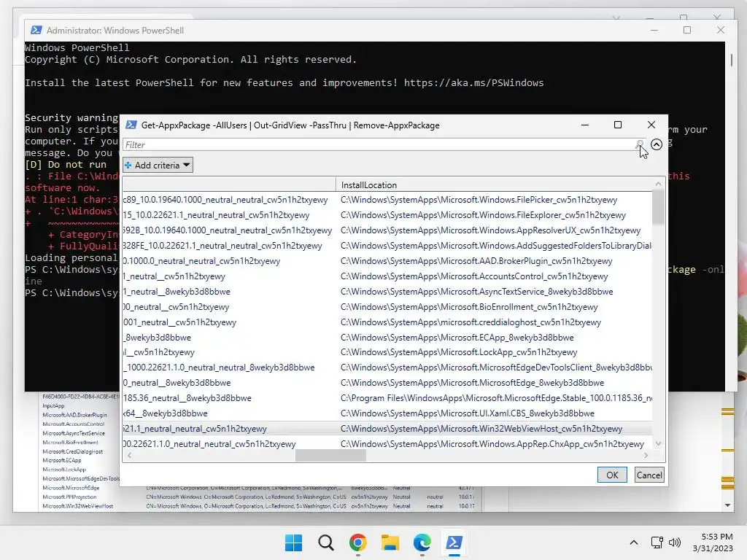Click the OK button in the grid view dialog
Image resolution: width=747 pixels, height=560 pixels.
pos(612,475)
